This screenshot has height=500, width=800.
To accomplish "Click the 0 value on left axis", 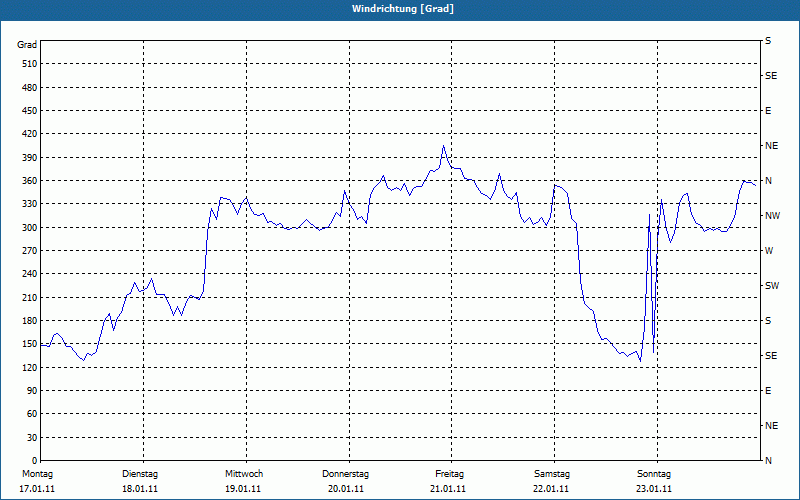I will pyautogui.click(x=34, y=461).
